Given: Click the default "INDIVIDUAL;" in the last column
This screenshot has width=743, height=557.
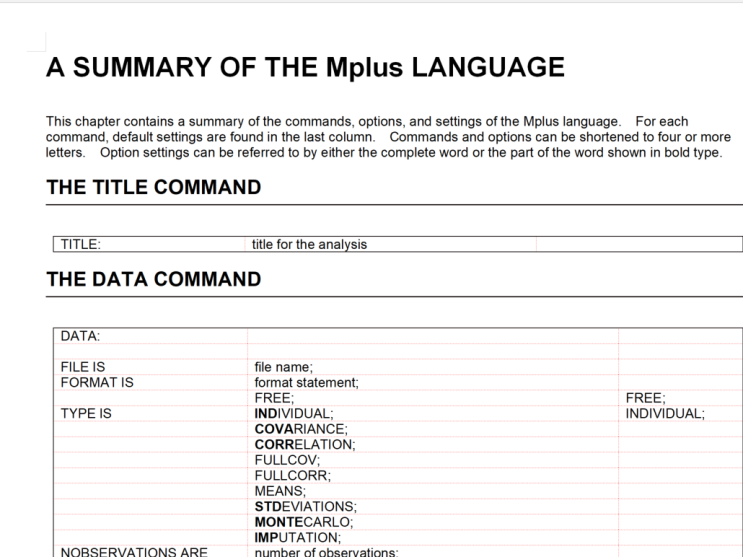Looking at the screenshot, I should click(665, 411).
